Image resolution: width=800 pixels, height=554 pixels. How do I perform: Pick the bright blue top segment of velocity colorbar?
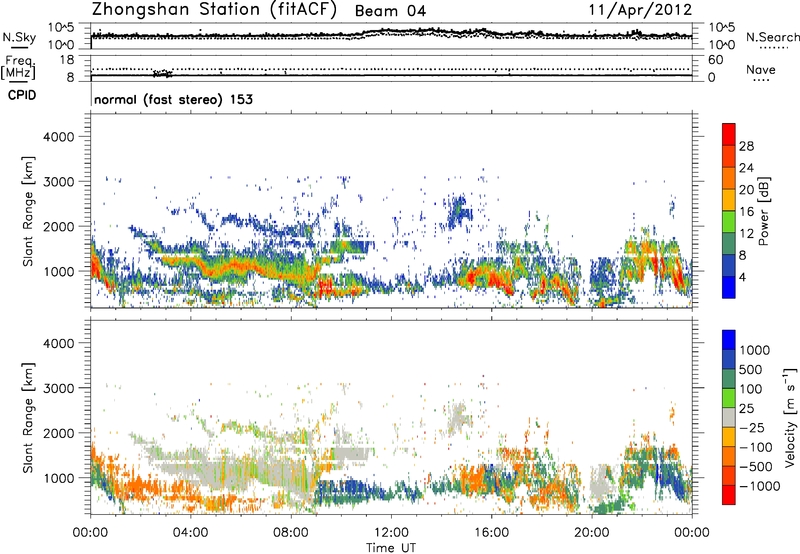729,340
